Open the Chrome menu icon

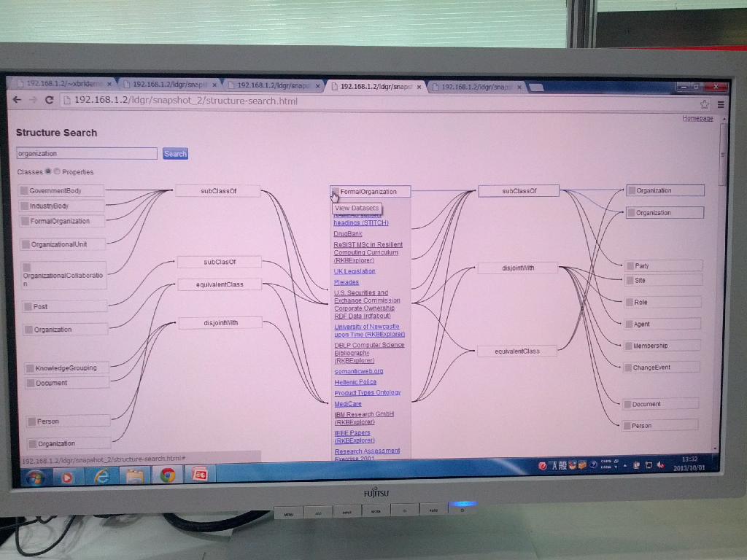(721, 104)
